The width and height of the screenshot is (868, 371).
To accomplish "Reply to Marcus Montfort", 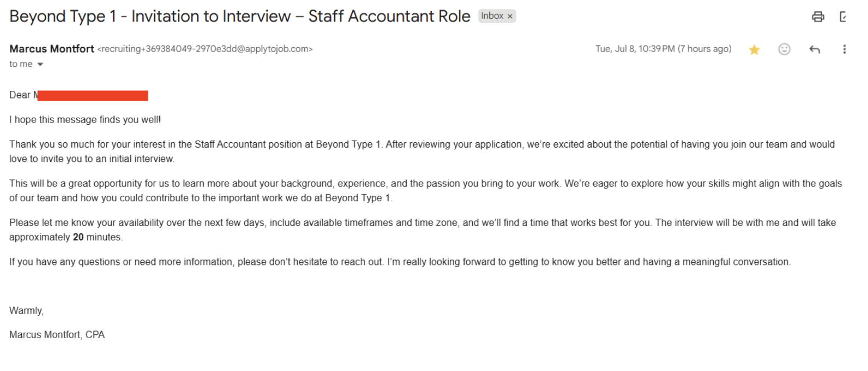I will pyautogui.click(x=814, y=49).
